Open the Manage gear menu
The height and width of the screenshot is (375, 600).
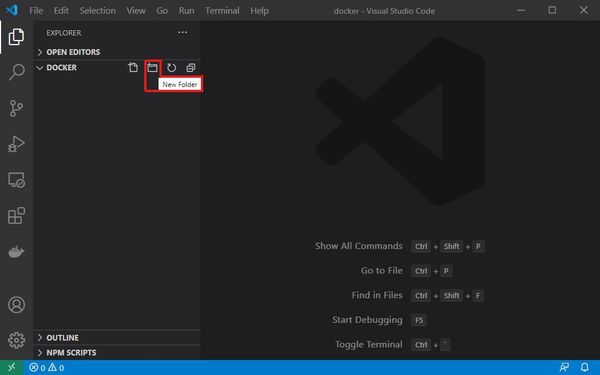coord(16,340)
